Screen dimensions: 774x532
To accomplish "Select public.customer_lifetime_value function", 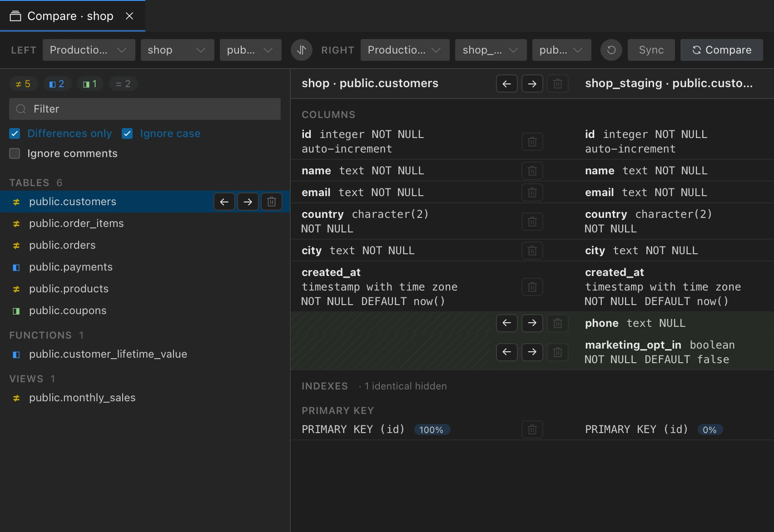I will tap(145, 354).
